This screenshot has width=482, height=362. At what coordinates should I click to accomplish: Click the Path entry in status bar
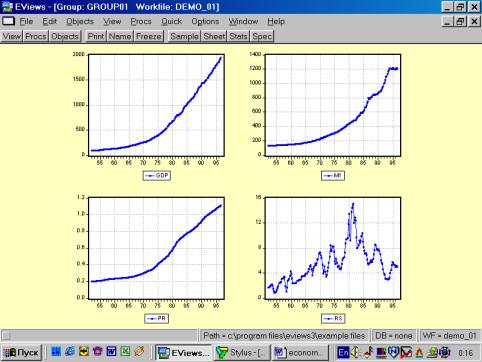(284, 336)
